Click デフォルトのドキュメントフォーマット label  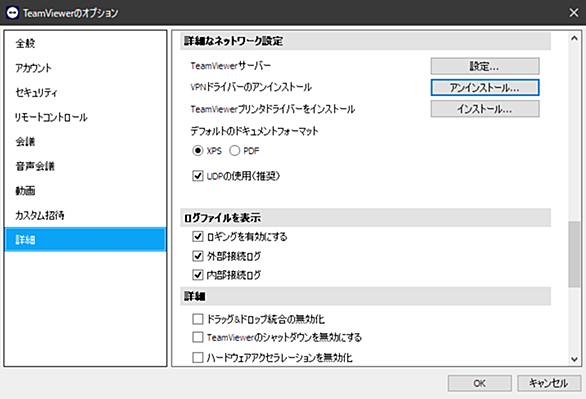click(x=254, y=131)
